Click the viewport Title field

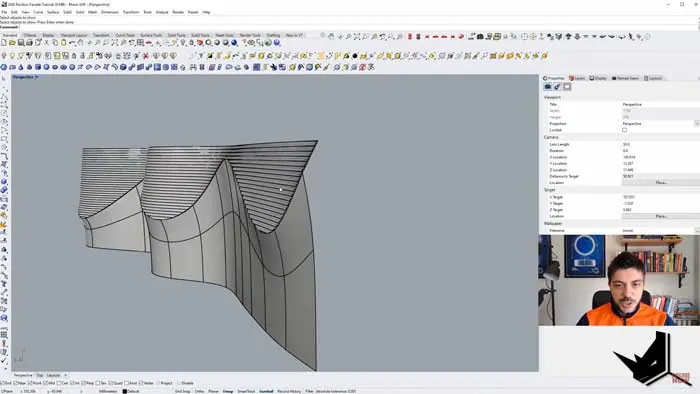[x=661, y=104]
